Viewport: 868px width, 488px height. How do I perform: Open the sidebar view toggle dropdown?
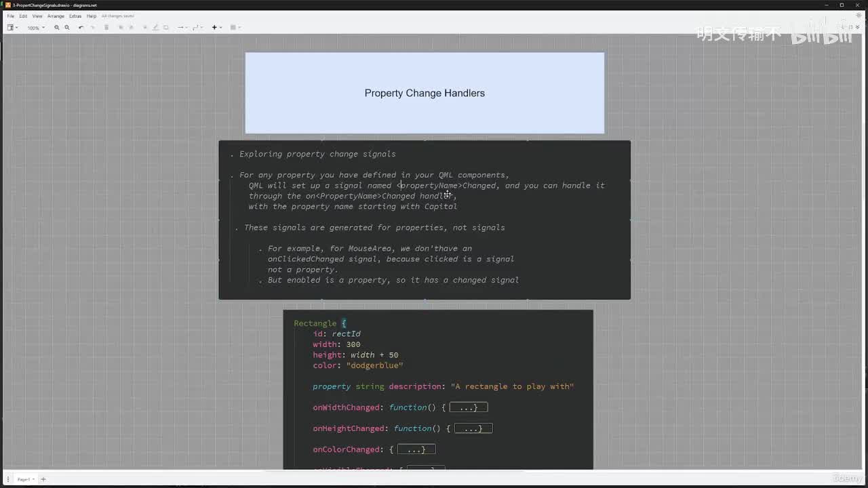point(12,28)
